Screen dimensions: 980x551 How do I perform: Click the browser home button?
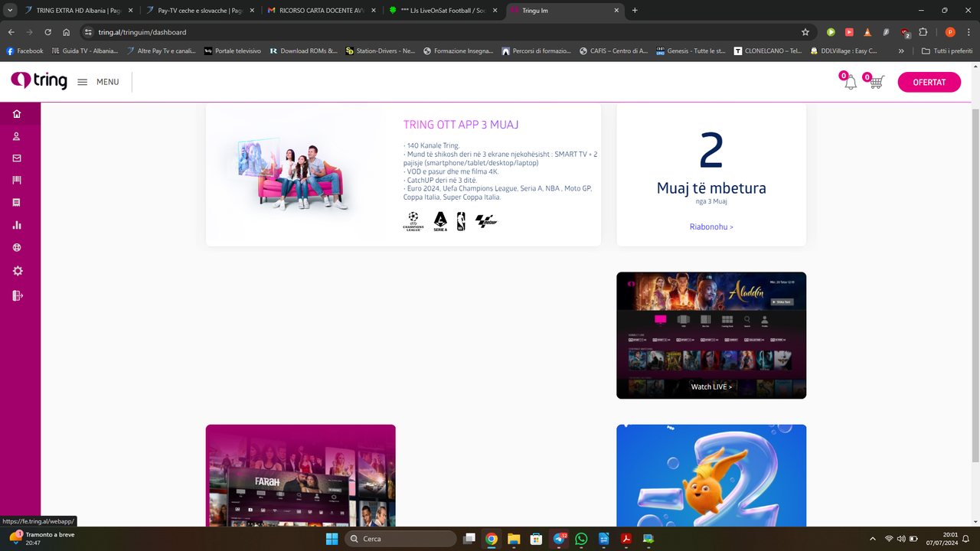coord(67,32)
